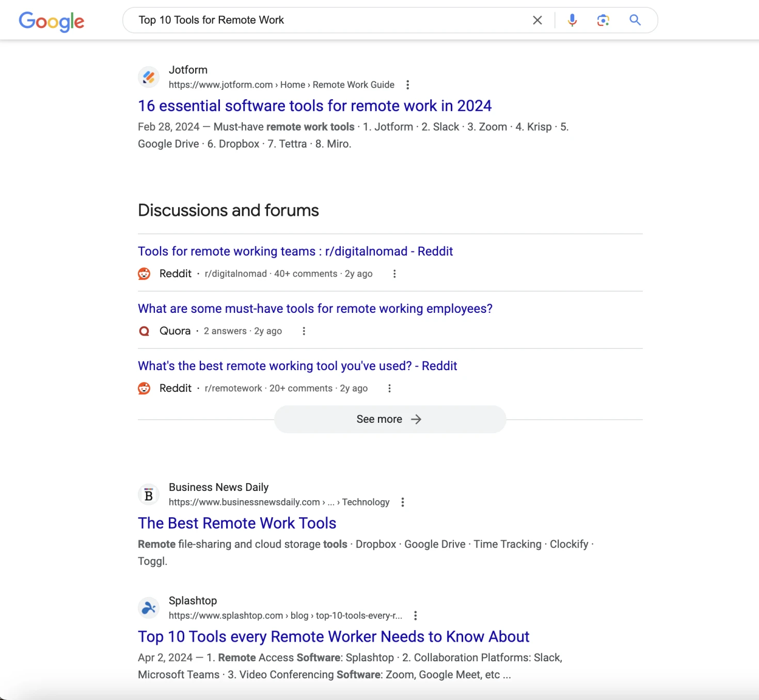Open the three-dot menu for Business News Daily

pyautogui.click(x=403, y=502)
